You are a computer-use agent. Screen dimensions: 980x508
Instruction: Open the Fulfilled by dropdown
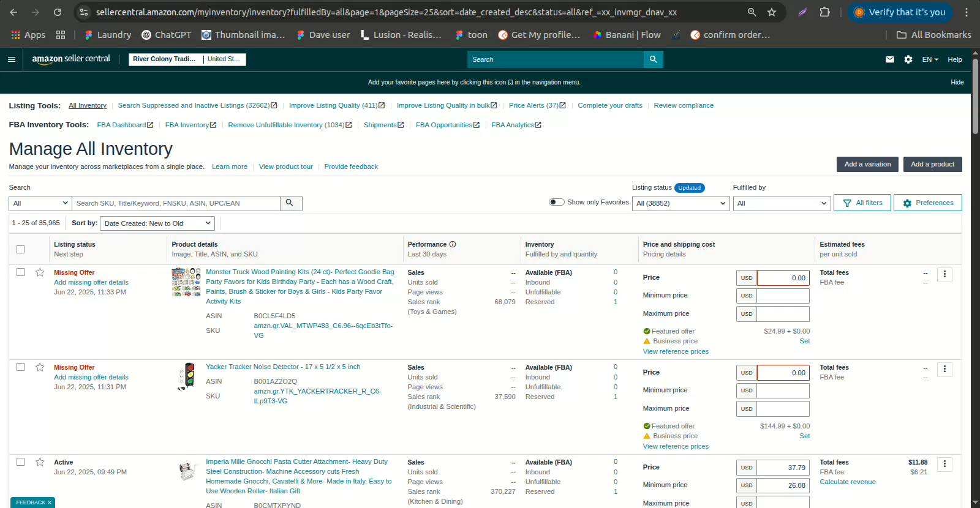click(781, 203)
